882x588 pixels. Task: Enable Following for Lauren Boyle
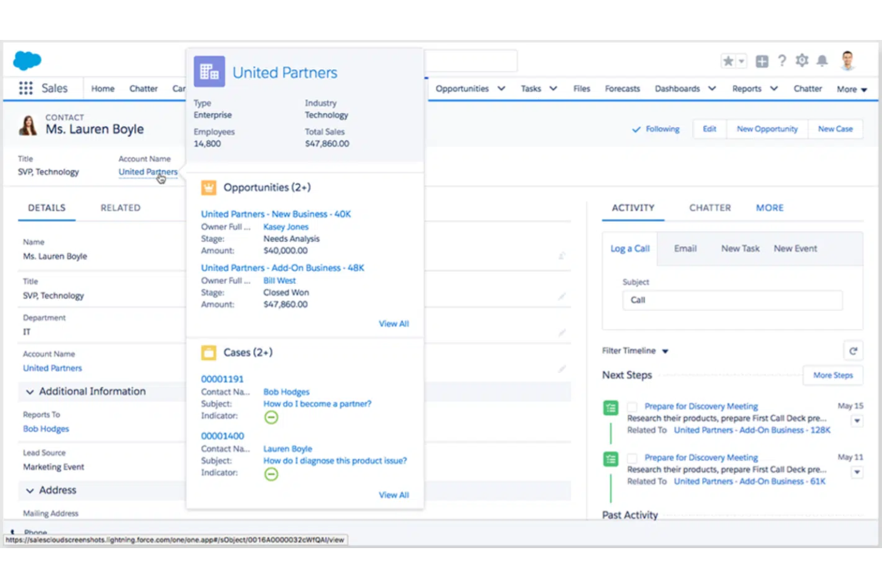click(x=656, y=129)
